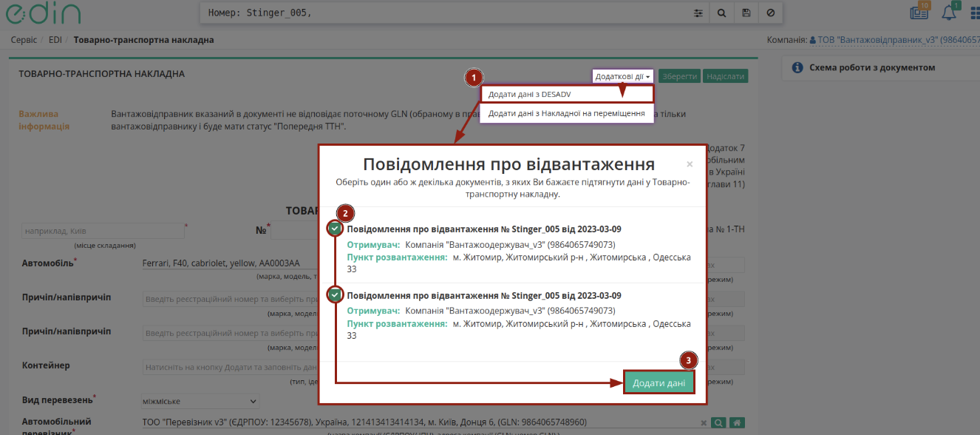
Task: Click the clear search ban icon
Action: (771, 13)
